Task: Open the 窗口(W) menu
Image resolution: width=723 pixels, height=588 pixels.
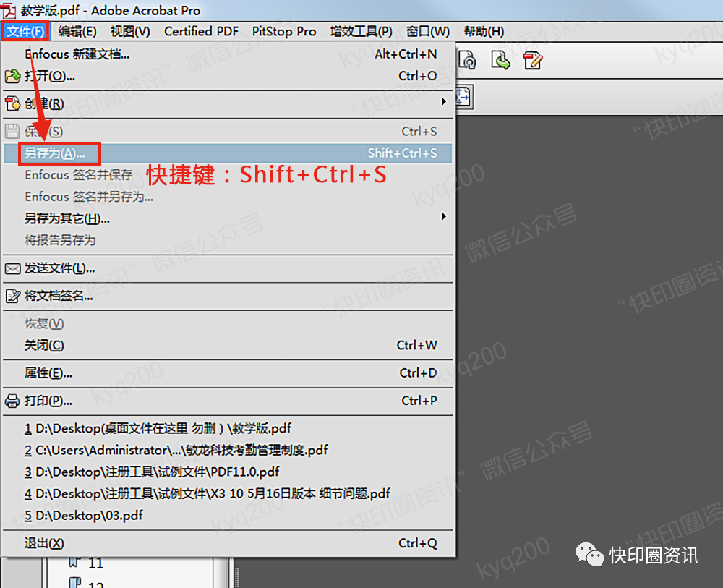Action: (x=427, y=31)
